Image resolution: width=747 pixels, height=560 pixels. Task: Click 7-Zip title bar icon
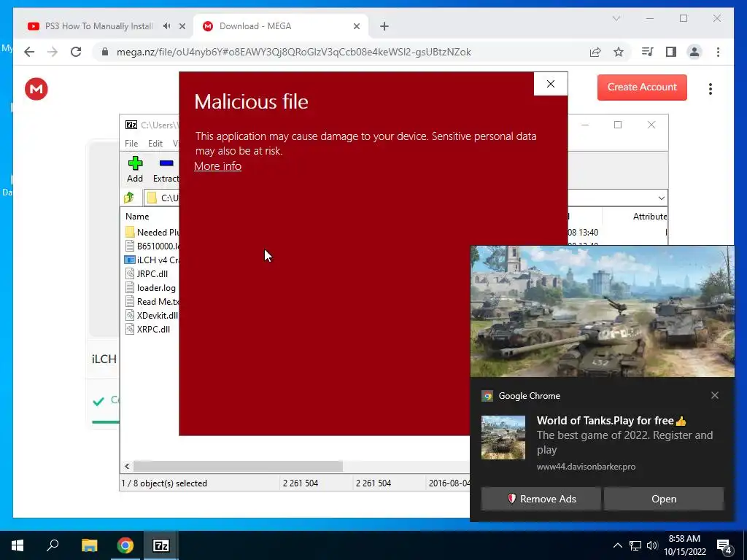(131, 125)
